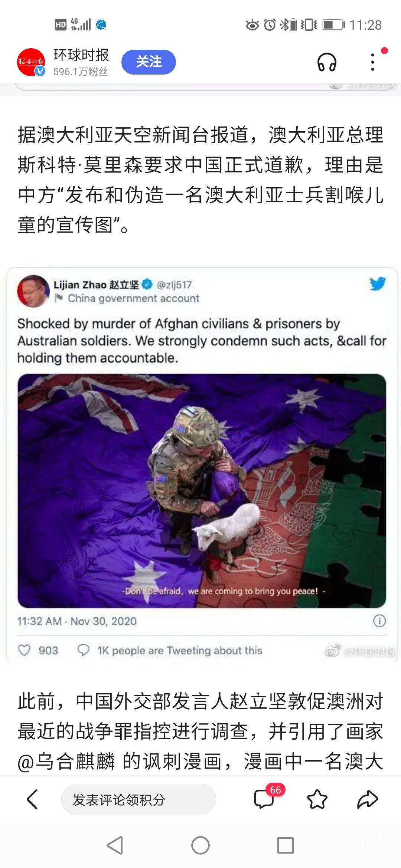Tap the tweet info circle icon
401x868 pixels.
click(x=379, y=621)
